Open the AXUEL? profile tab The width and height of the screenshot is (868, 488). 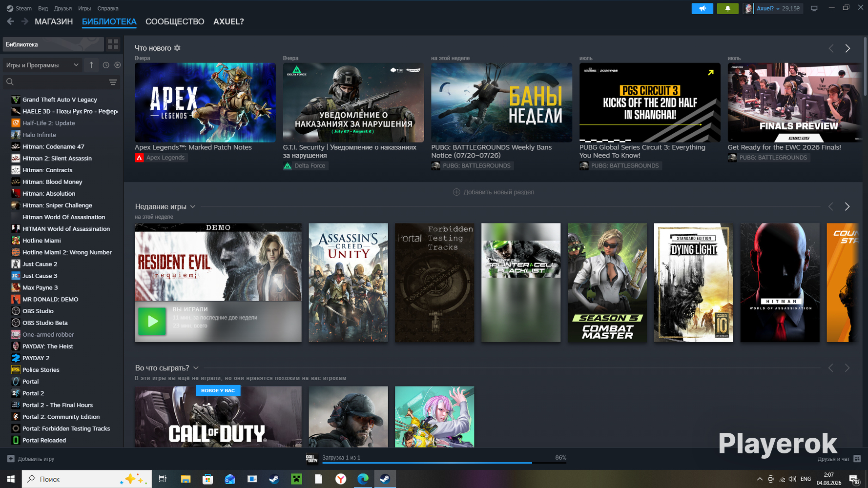[228, 21]
